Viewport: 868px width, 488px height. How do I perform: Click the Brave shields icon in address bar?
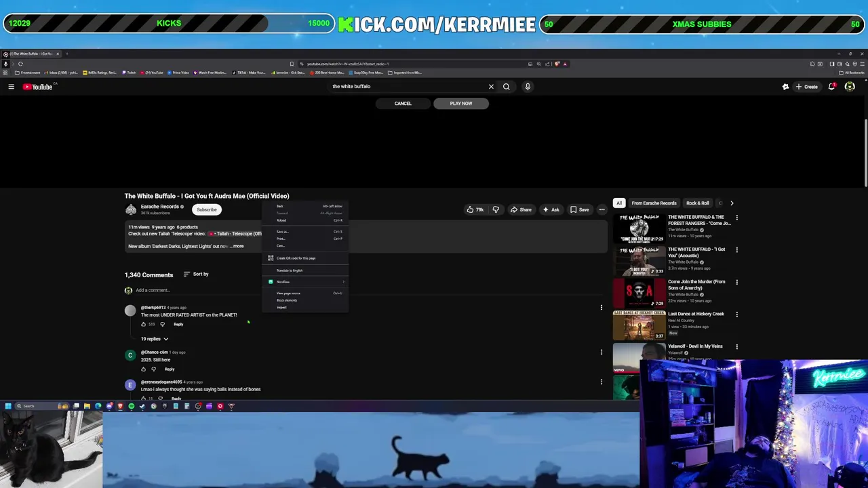557,64
